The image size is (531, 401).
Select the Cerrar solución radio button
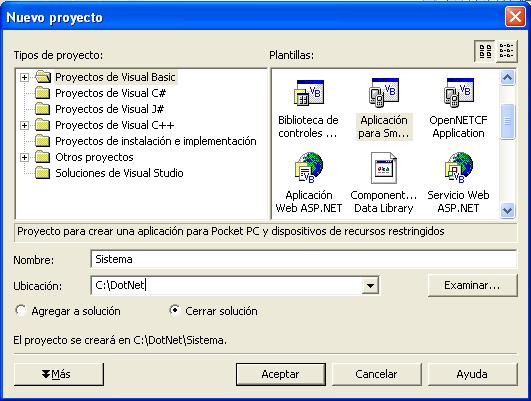tap(174, 310)
